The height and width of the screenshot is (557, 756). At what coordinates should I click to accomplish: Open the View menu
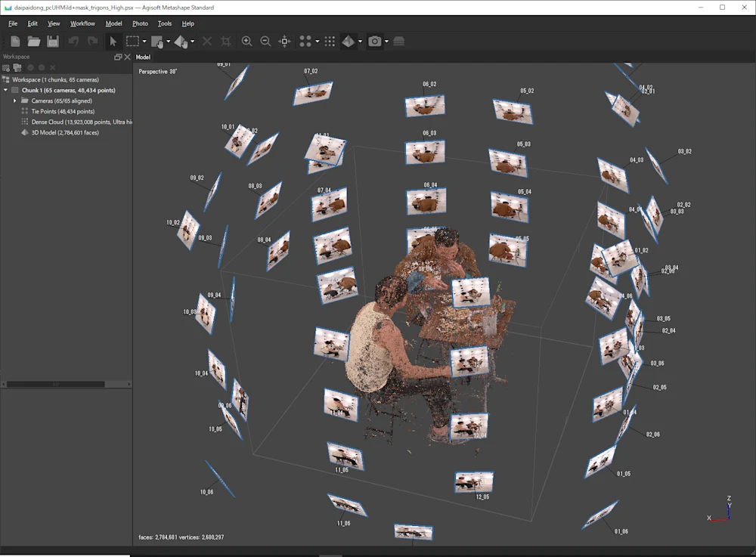click(54, 23)
